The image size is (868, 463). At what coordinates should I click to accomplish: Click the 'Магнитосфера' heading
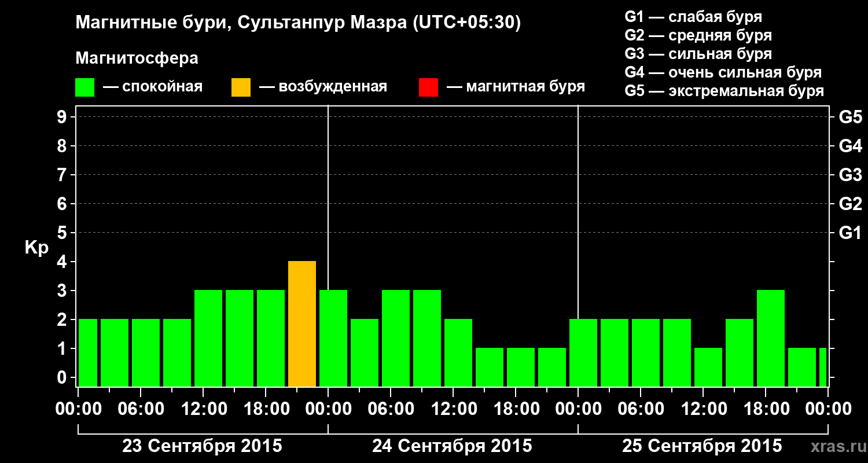137,58
